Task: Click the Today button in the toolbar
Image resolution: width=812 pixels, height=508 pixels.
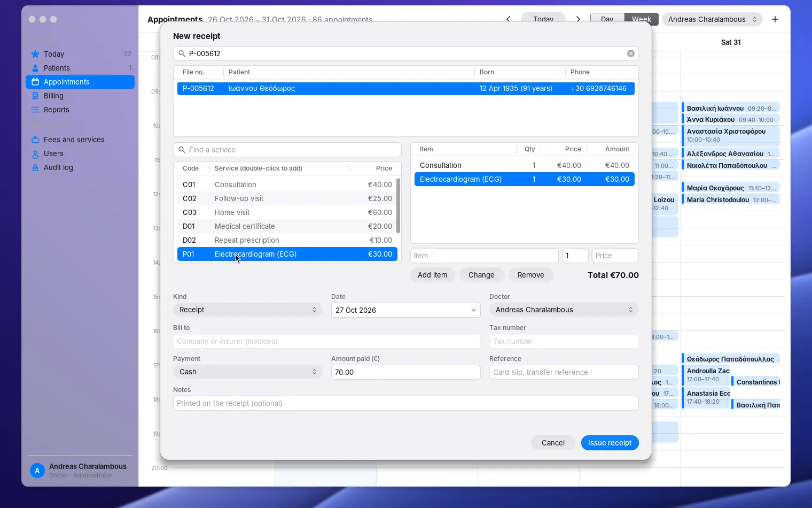Action: (543, 19)
